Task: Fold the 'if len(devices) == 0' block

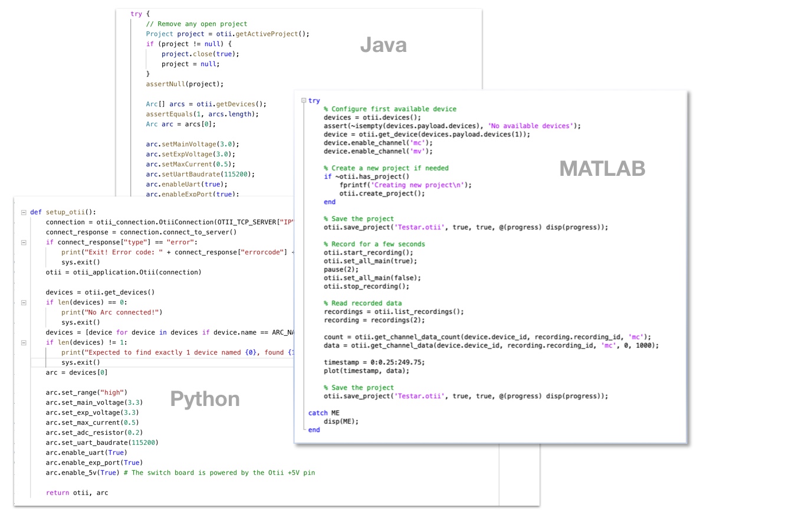Action: pos(24,303)
